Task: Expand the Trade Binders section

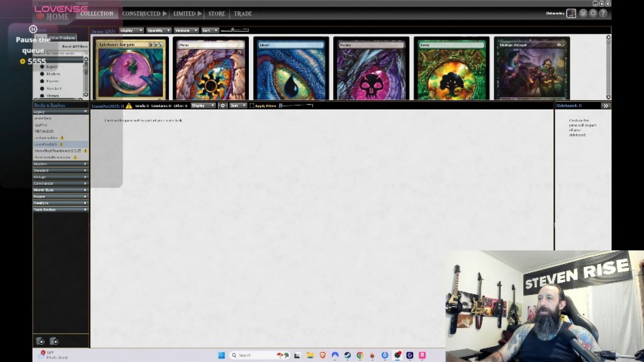Action: pos(60,209)
